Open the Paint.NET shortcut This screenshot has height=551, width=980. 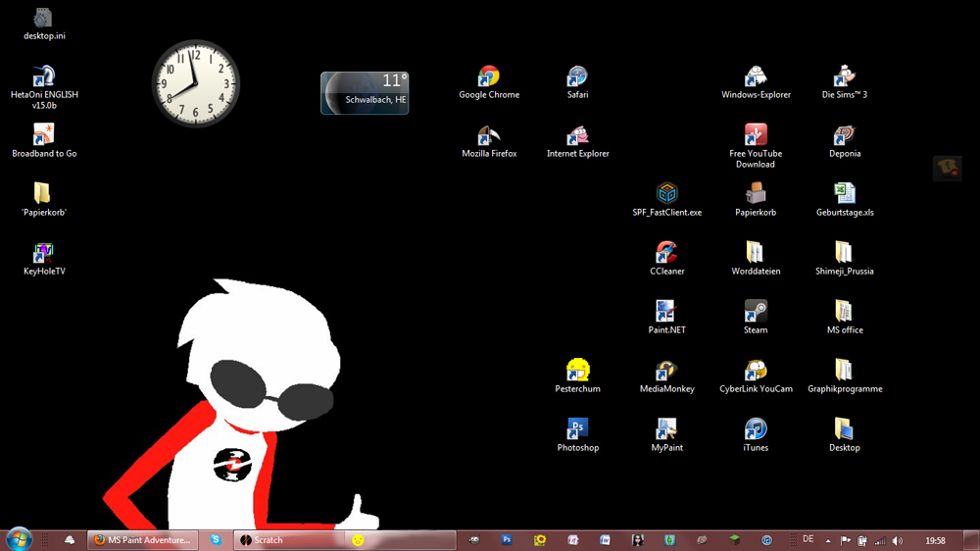(666, 313)
